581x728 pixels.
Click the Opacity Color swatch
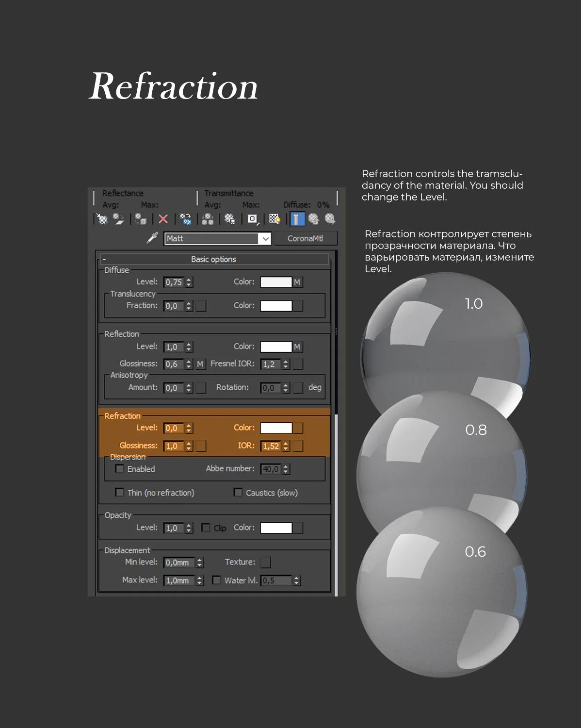tap(276, 528)
